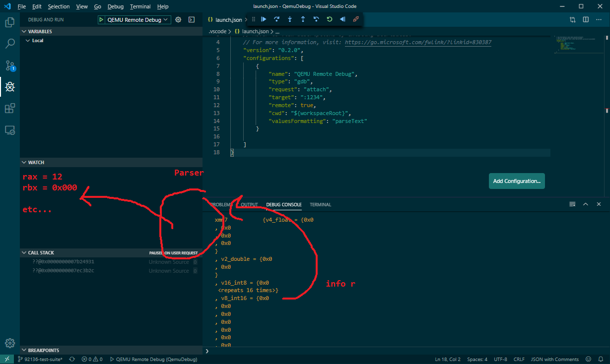
Task: Open the go.microsoft.com link in comment
Action: tap(418, 42)
